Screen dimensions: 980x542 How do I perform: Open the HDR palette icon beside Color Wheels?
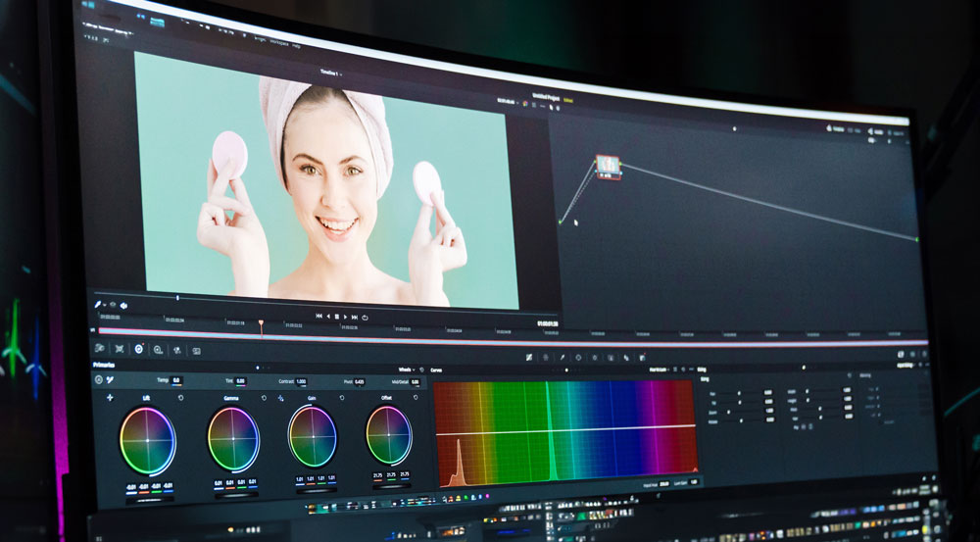tap(158, 350)
